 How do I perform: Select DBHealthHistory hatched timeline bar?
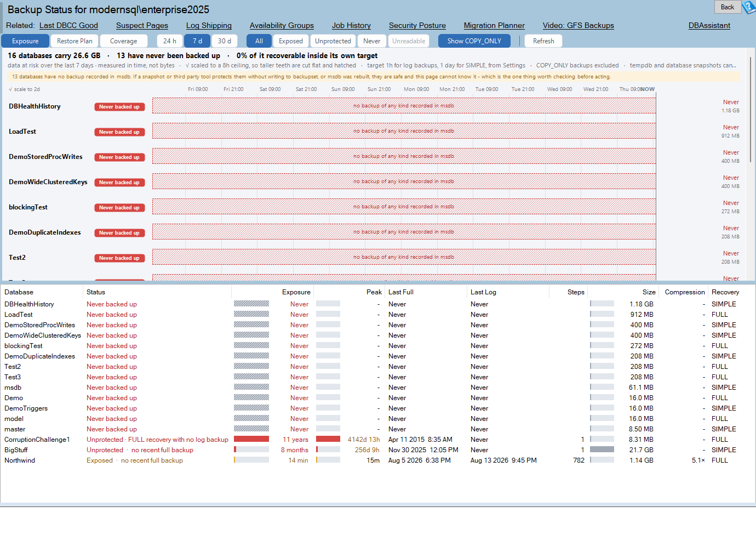(x=404, y=106)
